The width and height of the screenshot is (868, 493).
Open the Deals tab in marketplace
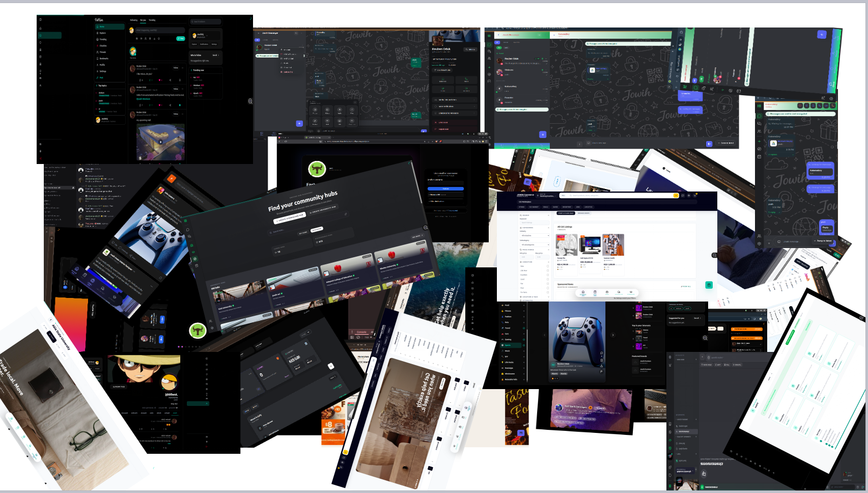(546, 207)
